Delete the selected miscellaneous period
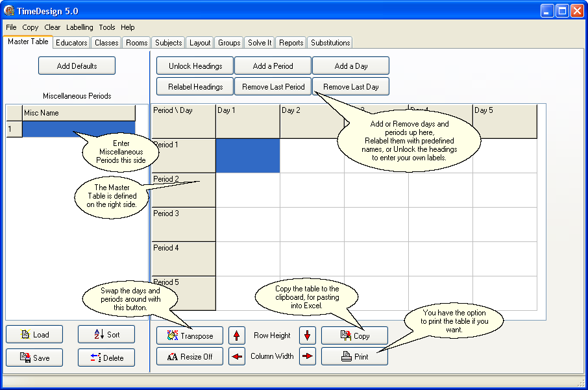Screen dimensions: 588x390 [x=106, y=358]
